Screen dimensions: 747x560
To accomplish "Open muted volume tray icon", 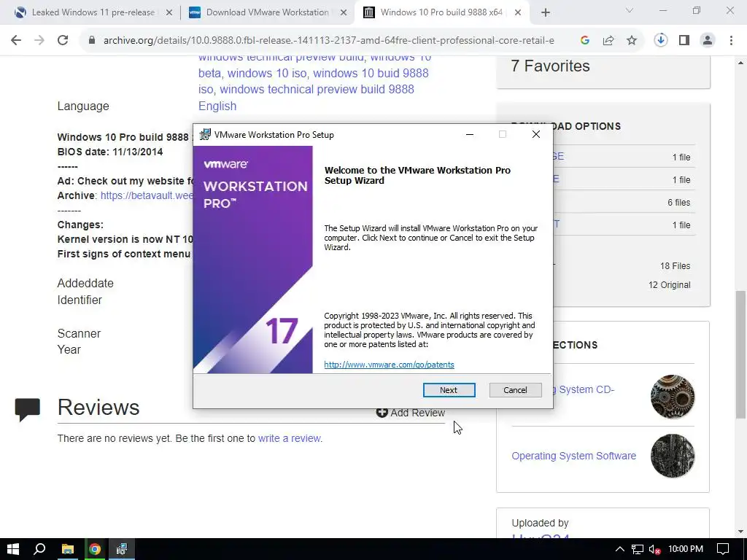I will [x=654, y=549].
